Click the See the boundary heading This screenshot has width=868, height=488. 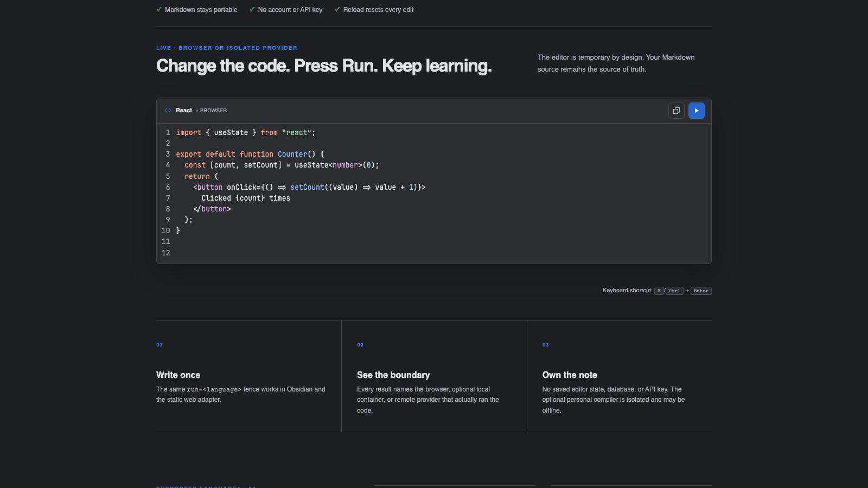pyautogui.click(x=393, y=375)
